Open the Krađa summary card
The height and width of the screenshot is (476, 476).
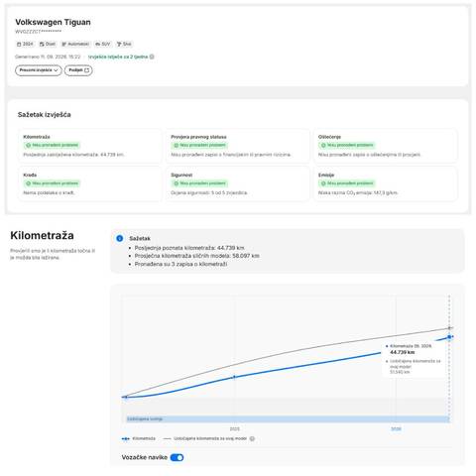pos(90,183)
